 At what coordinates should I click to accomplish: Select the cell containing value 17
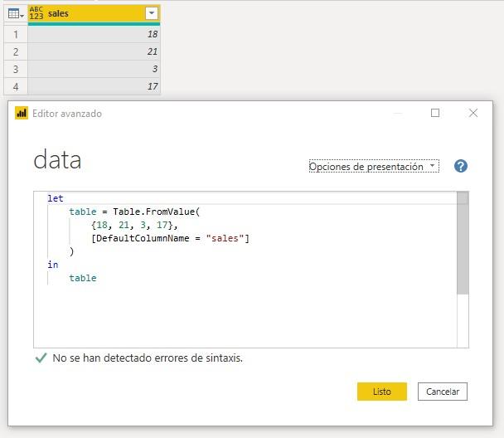94,86
